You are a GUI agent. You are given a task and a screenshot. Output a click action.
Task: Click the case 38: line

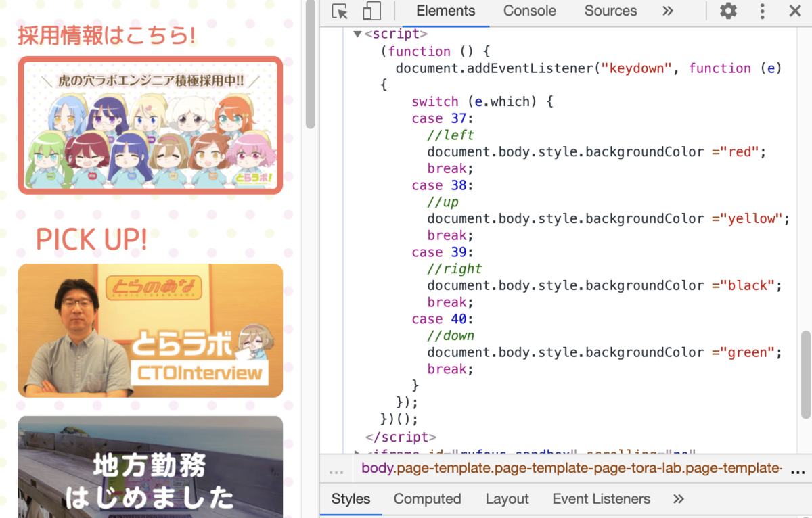443,185
